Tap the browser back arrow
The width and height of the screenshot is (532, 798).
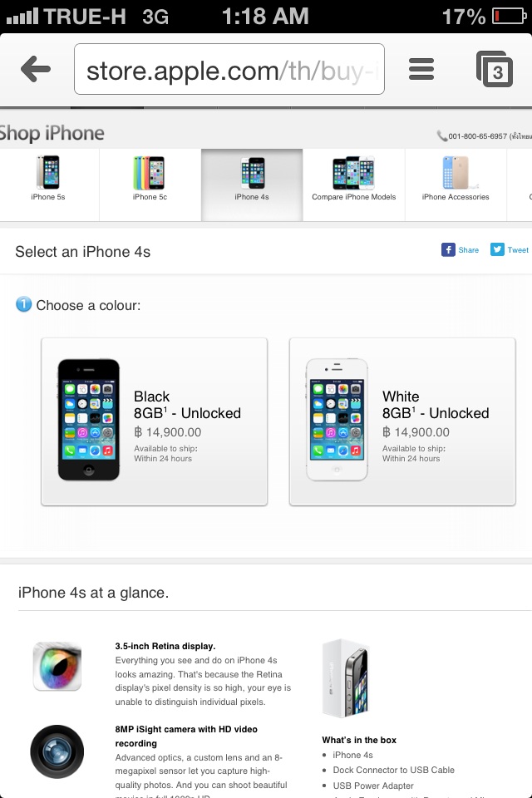[36, 69]
